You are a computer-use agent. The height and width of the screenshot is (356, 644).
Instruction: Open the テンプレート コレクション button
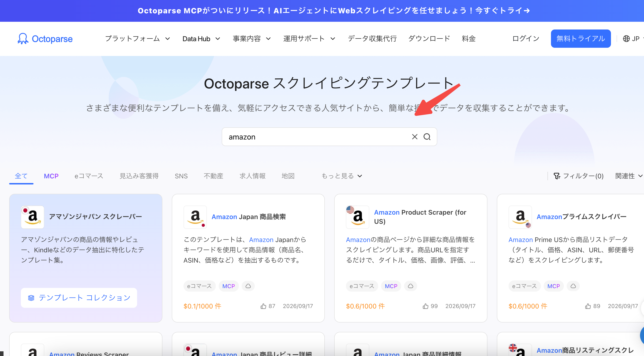pyautogui.click(x=79, y=297)
